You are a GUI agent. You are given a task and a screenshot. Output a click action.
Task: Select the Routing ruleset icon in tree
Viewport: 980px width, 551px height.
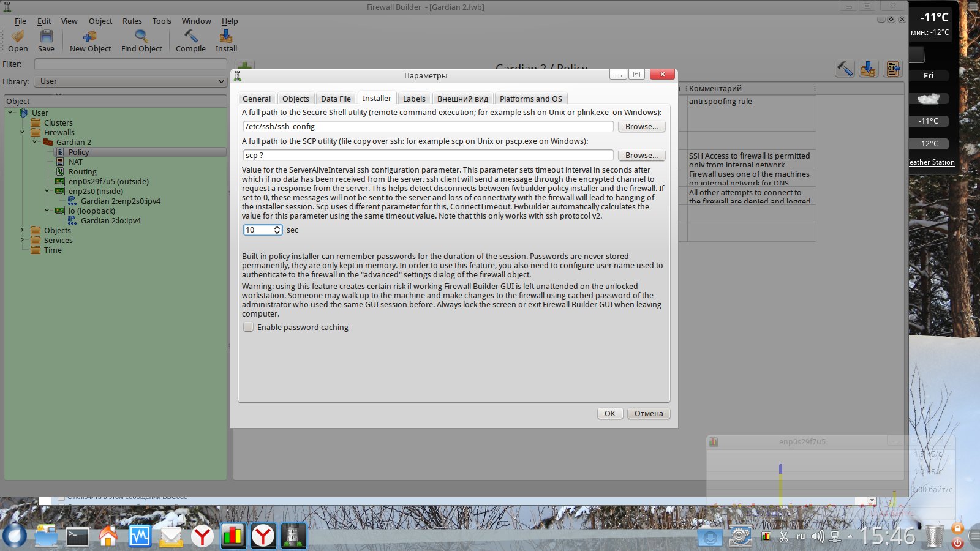click(60, 171)
